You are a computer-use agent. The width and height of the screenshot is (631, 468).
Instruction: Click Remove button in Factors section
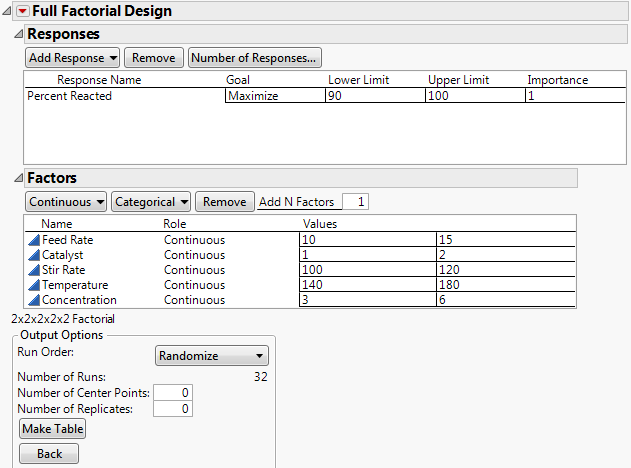point(224,201)
